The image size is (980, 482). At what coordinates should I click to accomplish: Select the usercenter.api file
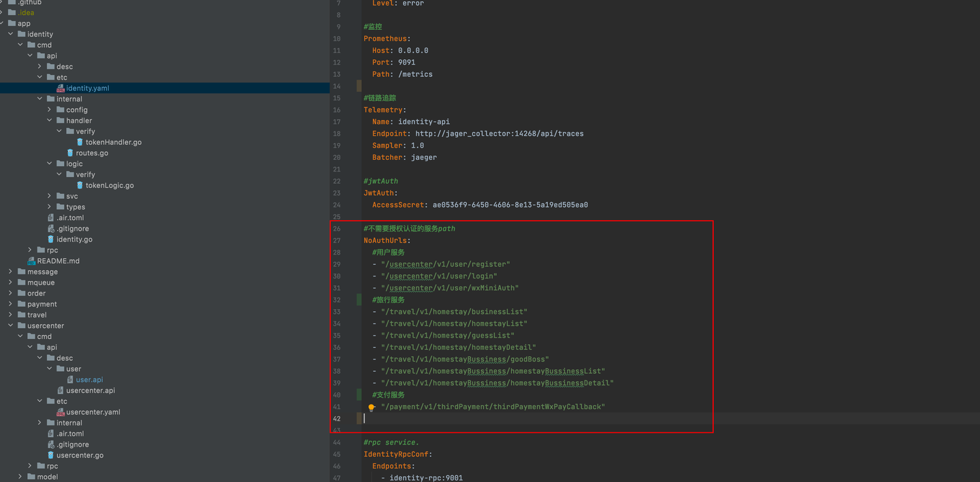tap(90, 391)
